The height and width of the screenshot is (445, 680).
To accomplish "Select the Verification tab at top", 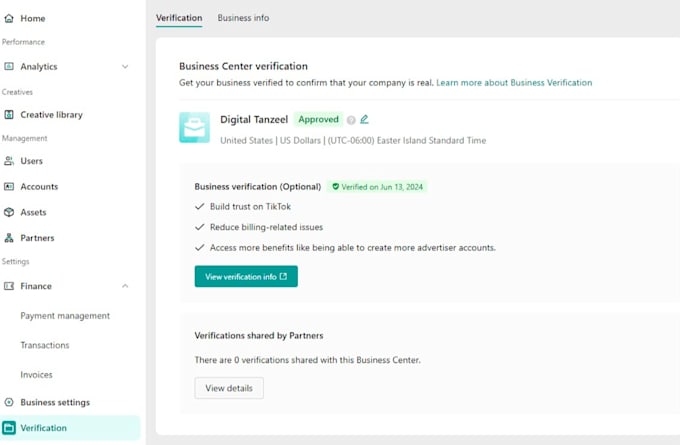I will 179,18.
